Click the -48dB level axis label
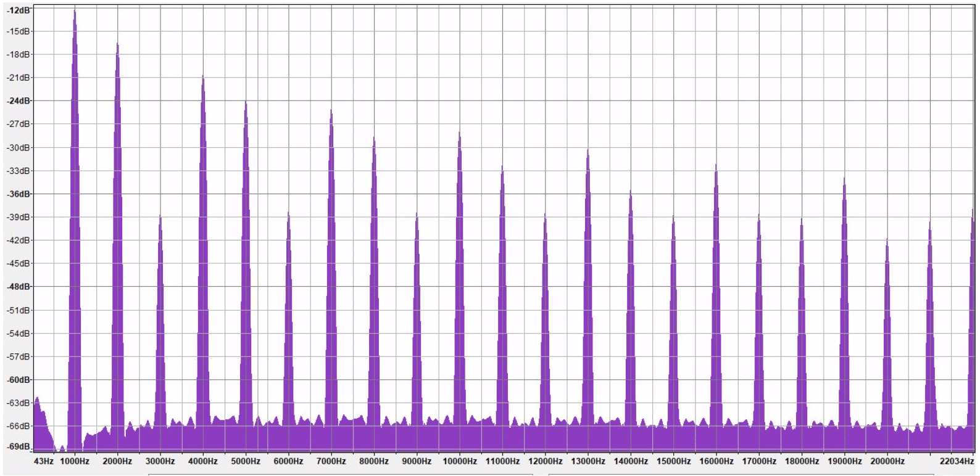Viewport: 980px width, 476px height. 19,287
